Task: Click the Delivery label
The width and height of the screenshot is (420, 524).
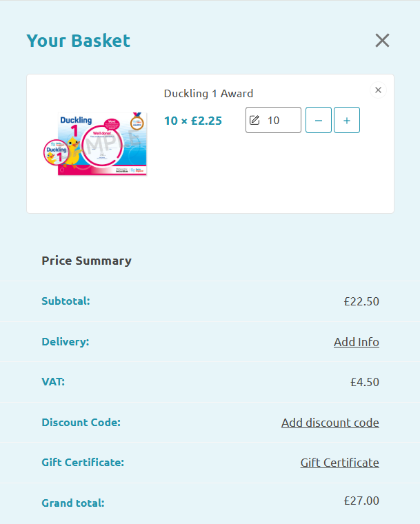Action: (66, 342)
